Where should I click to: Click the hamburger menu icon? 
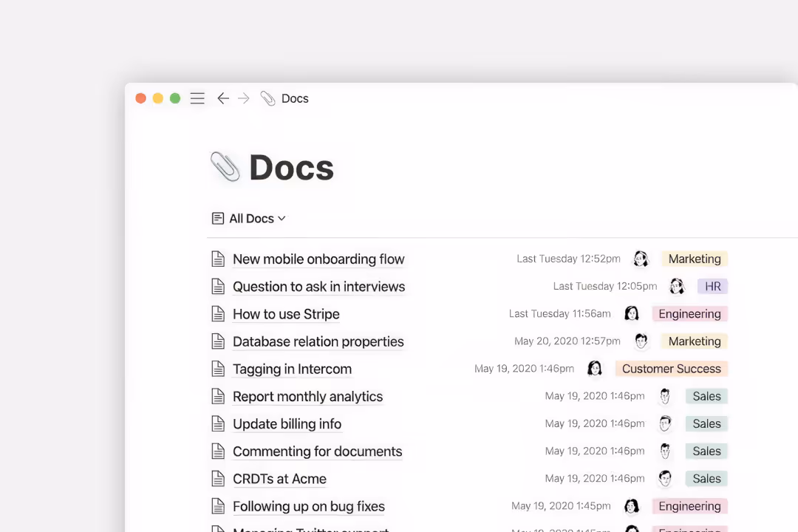click(197, 98)
